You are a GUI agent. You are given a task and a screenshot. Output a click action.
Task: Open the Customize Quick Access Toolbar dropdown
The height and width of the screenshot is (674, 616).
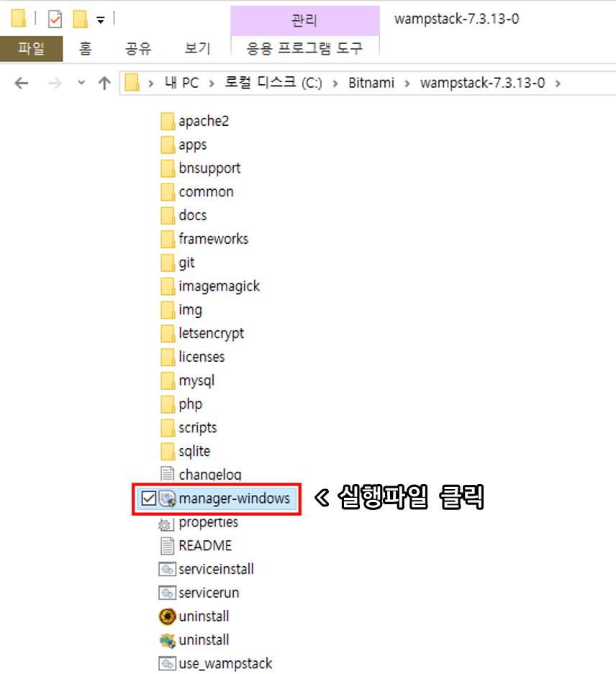[x=101, y=19]
